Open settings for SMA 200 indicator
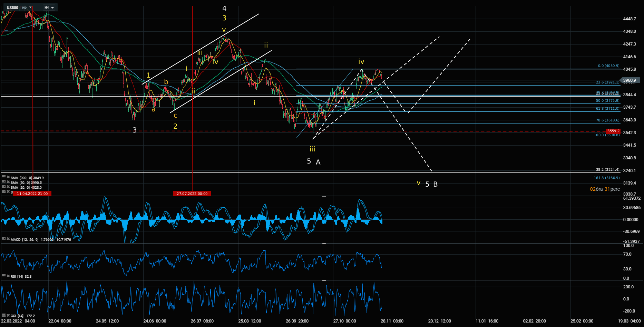Screen dimensions: 644x327 4,177
